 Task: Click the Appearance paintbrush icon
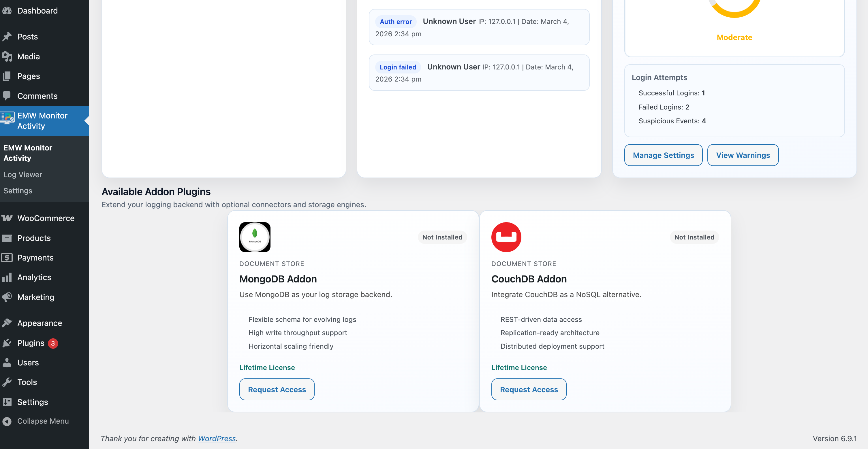(7, 323)
